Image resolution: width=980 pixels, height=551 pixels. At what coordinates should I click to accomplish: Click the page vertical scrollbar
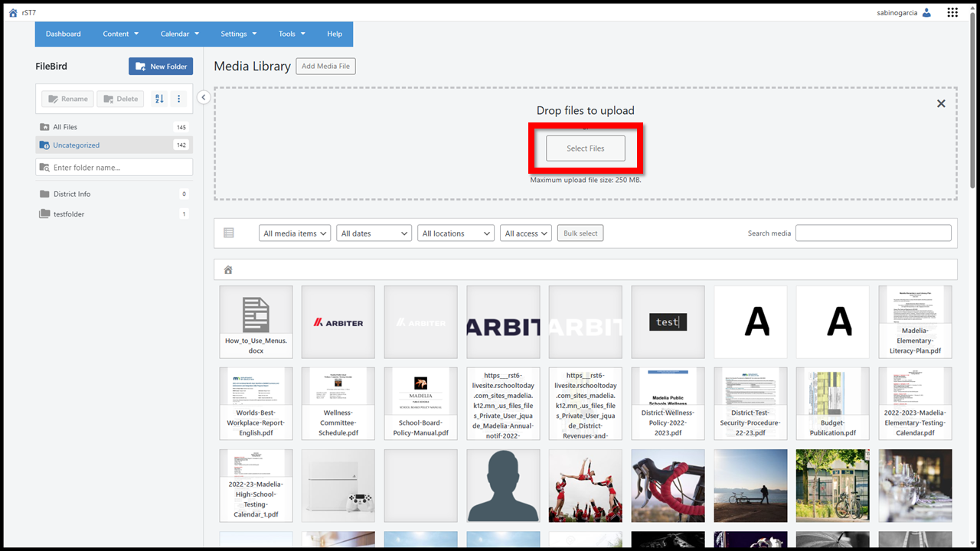[973, 99]
